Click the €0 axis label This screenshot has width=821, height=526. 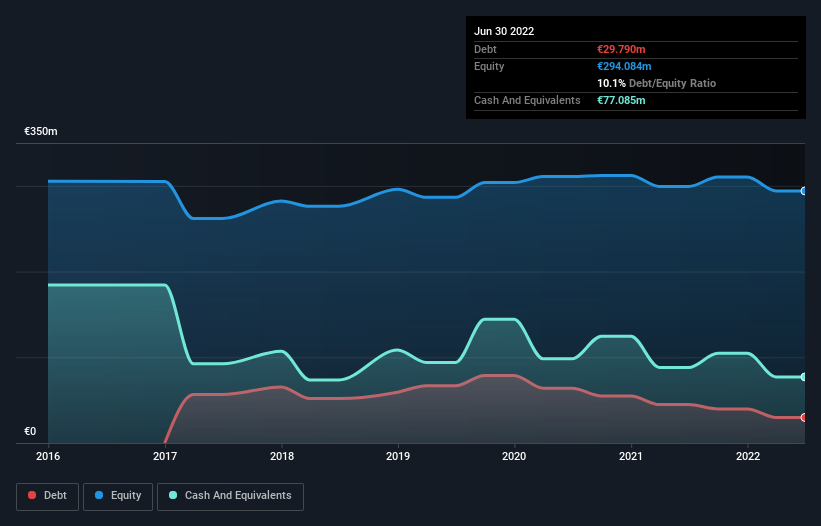coord(30,431)
